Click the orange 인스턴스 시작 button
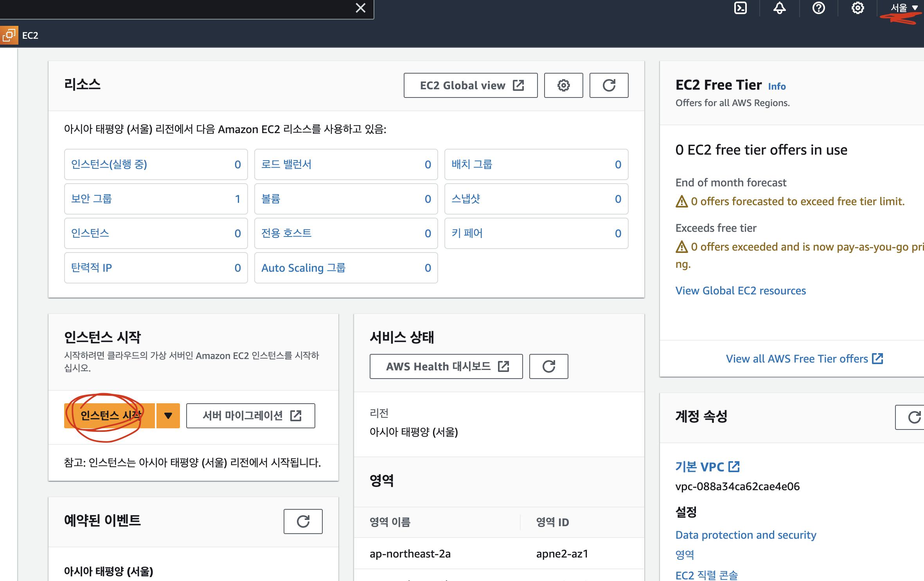The width and height of the screenshot is (924, 581). click(x=110, y=416)
